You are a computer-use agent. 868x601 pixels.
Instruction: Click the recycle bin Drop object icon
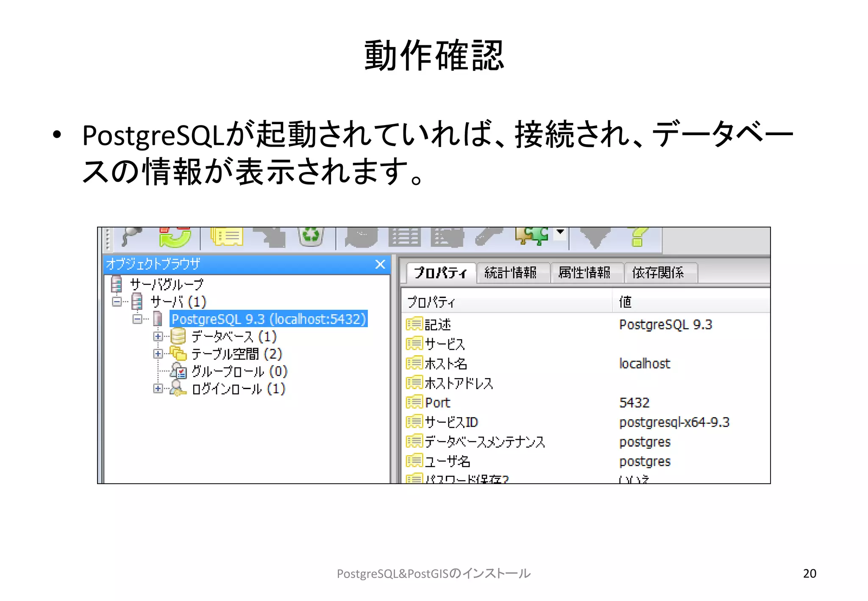[x=311, y=237]
